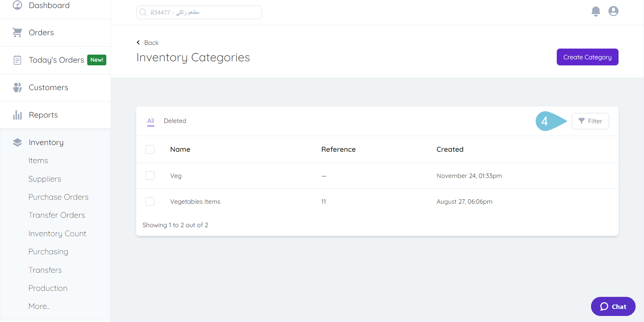This screenshot has height=322, width=644.
Task: Check the box for Veg category
Action: [x=150, y=176]
